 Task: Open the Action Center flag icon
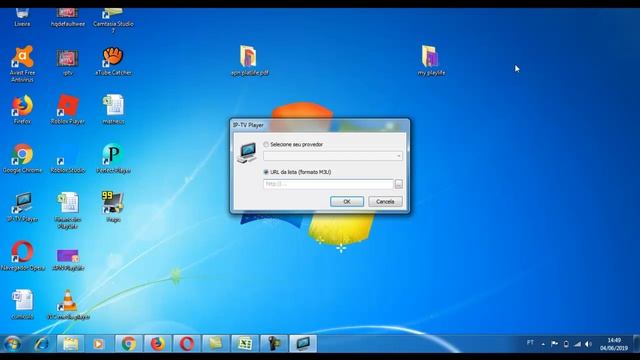tap(554, 344)
